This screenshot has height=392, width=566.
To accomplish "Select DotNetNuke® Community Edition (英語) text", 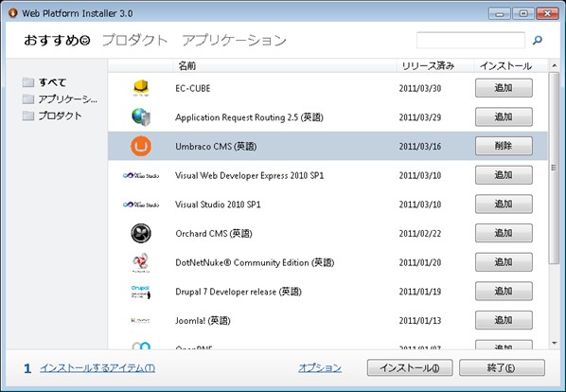I will pos(255,262).
